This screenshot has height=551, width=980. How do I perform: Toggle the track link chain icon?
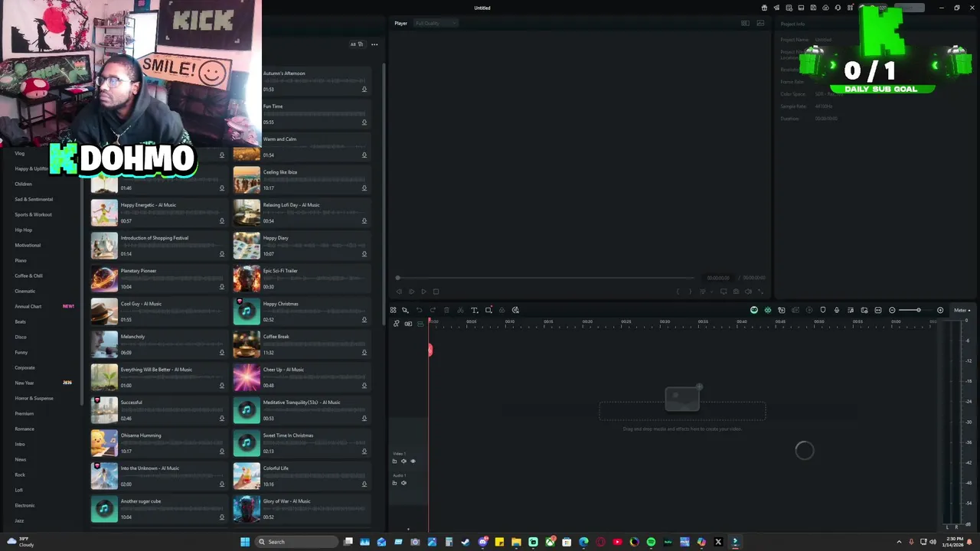[396, 324]
